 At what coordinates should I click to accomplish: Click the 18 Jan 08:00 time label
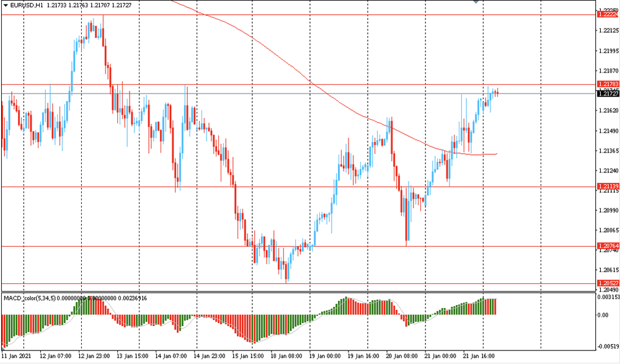[286, 356]
